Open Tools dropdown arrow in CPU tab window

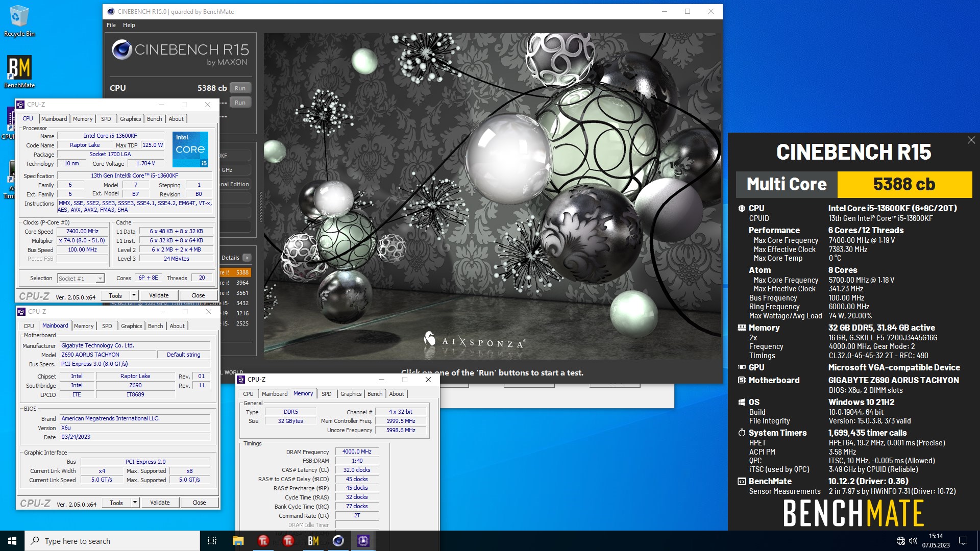click(134, 295)
